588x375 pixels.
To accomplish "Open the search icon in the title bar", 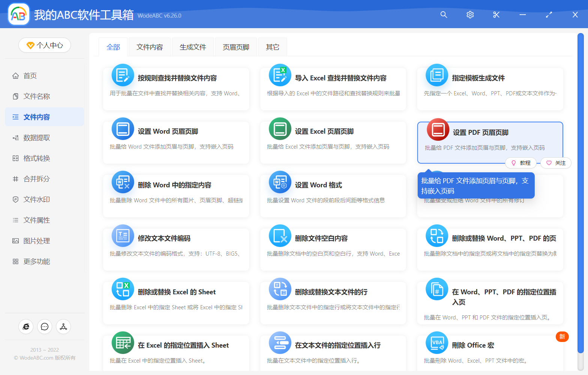I will (x=444, y=15).
